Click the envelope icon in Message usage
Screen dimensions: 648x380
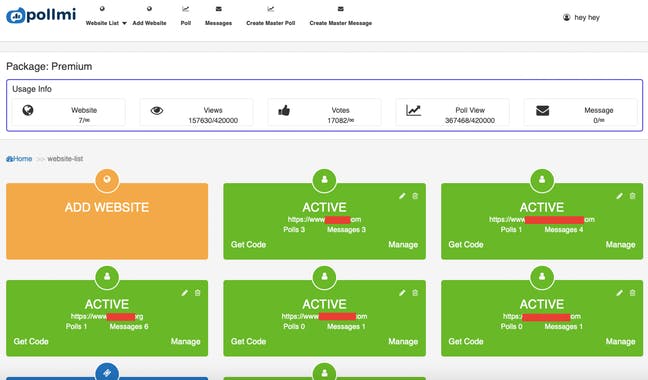tap(543, 110)
